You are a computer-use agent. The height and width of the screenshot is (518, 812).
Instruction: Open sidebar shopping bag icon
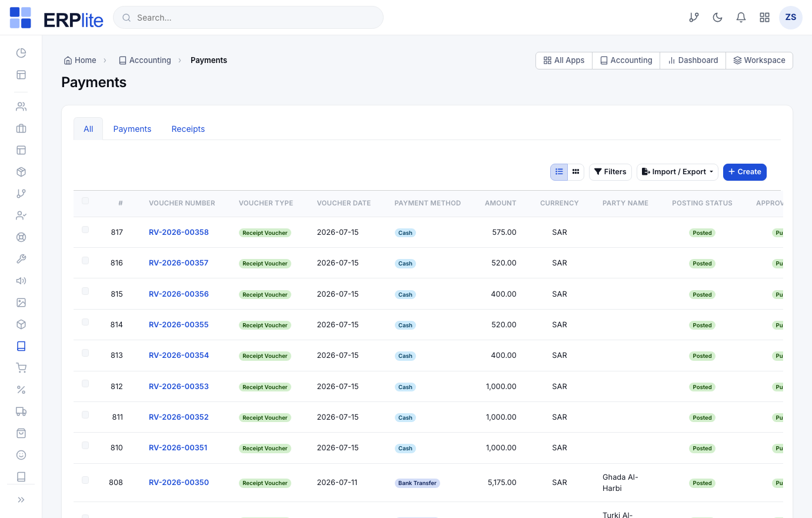(x=21, y=433)
